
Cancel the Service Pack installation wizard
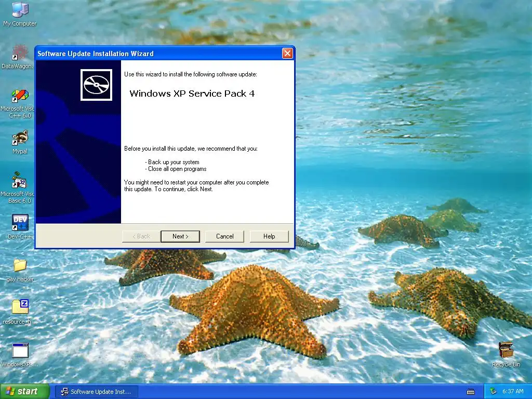coord(224,236)
